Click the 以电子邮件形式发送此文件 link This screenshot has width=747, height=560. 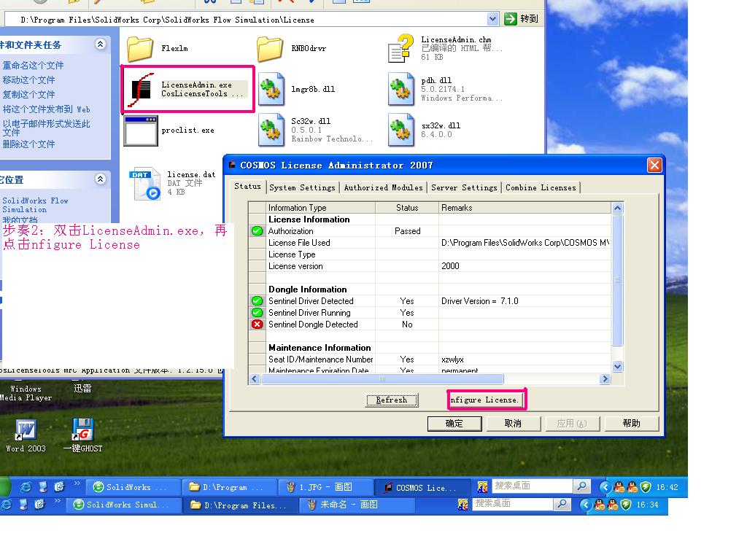[46, 128]
